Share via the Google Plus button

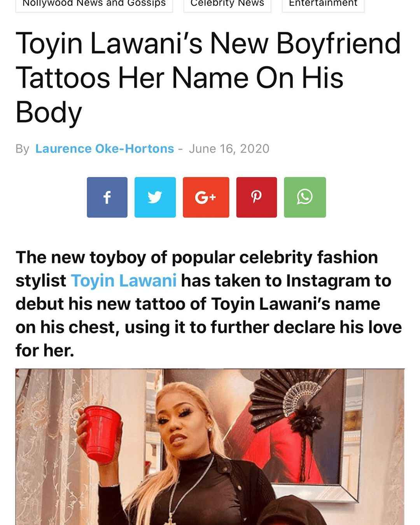point(206,197)
